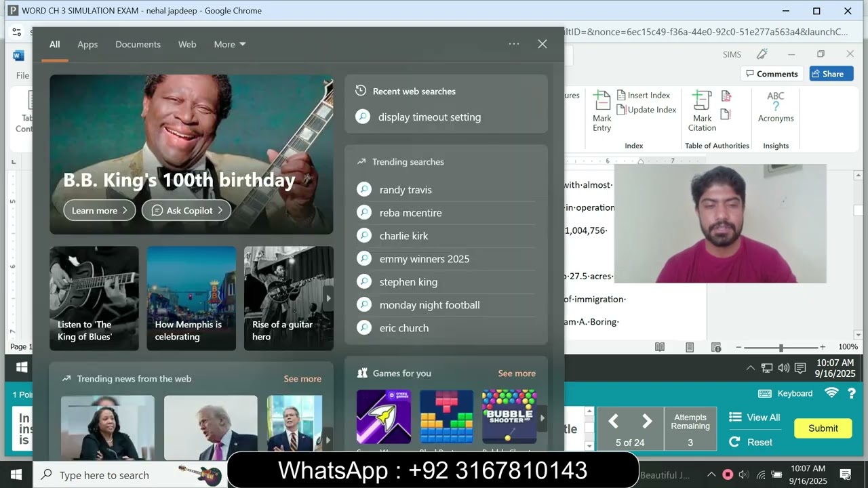The image size is (868, 488).
Task: Show next trending news article arrow
Action: 328,440
